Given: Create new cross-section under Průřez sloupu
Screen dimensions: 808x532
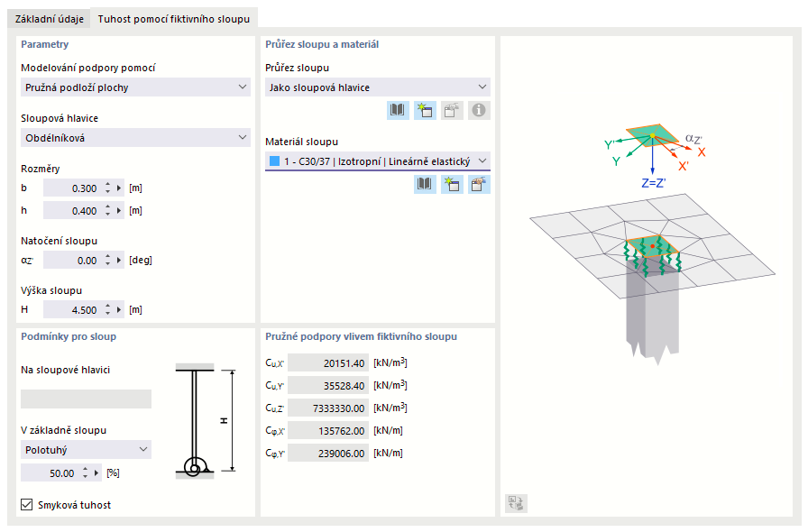Looking at the screenshot, I should click(x=425, y=110).
